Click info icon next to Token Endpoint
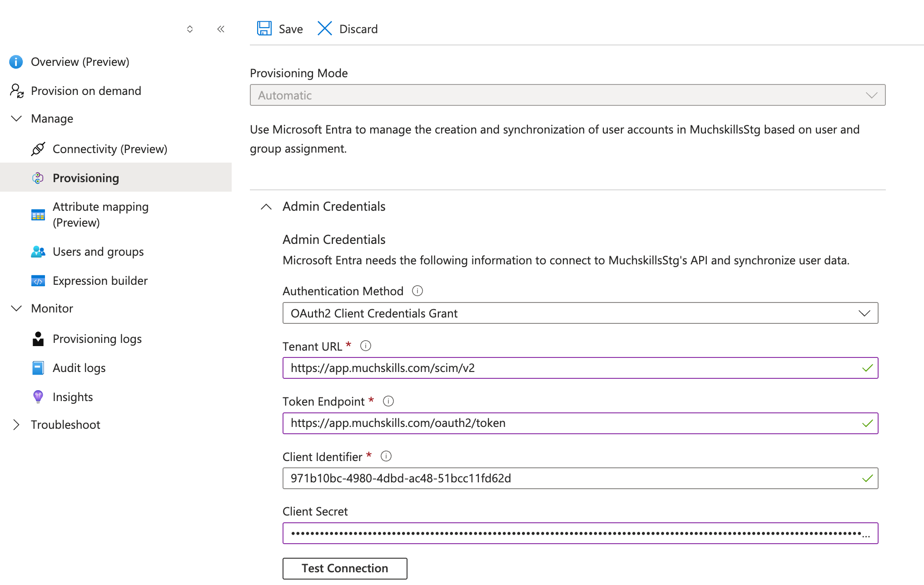 coord(388,401)
